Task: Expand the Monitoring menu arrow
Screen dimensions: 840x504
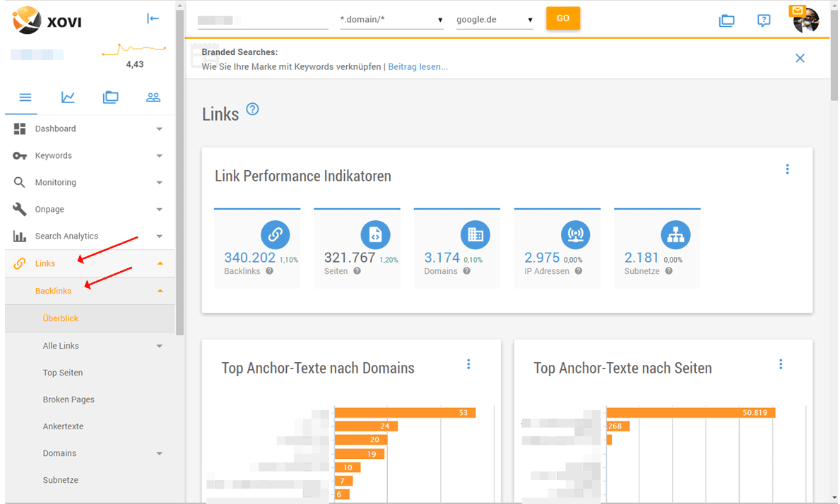Action: (x=159, y=182)
